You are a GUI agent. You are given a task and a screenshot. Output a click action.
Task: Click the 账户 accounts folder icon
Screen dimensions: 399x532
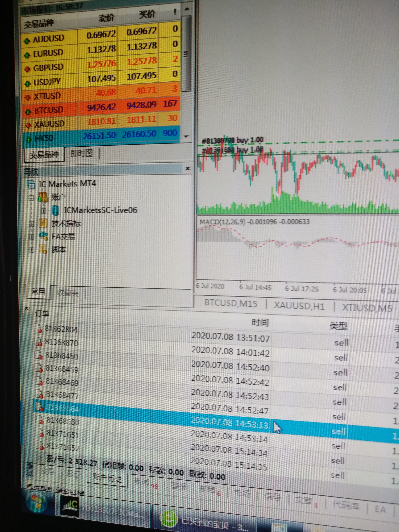[43, 197]
